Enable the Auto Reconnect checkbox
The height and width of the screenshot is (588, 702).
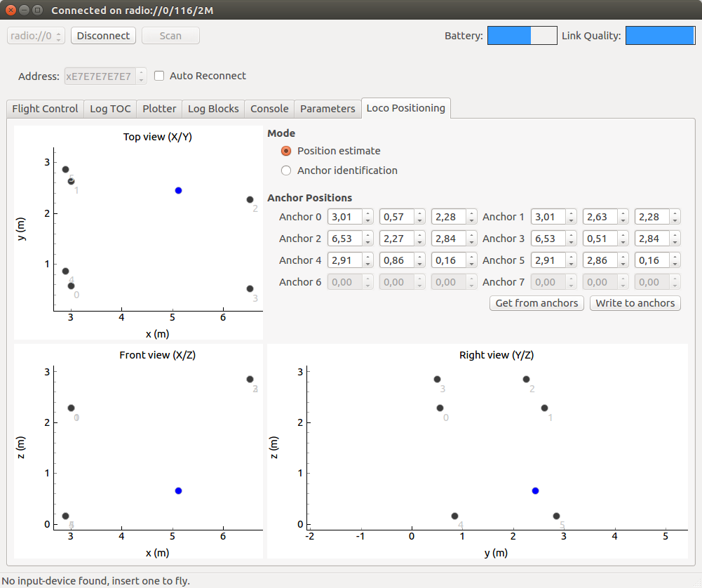pyautogui.click(x=159, y=76)
